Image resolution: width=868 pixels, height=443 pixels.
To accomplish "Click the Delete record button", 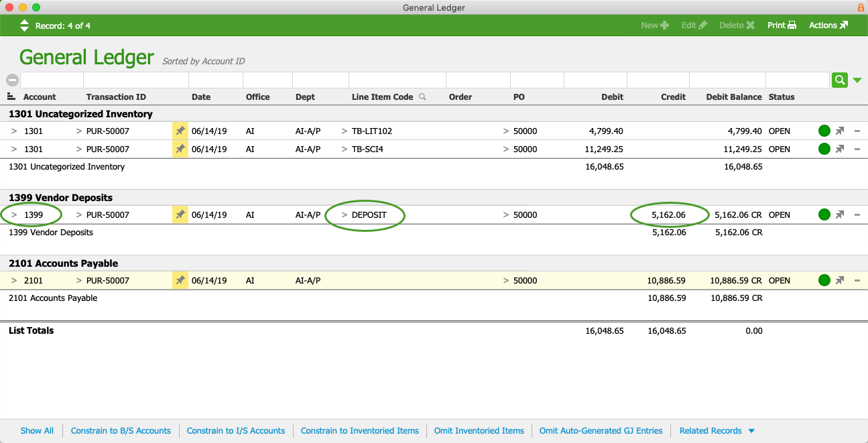I will point(737,25).
